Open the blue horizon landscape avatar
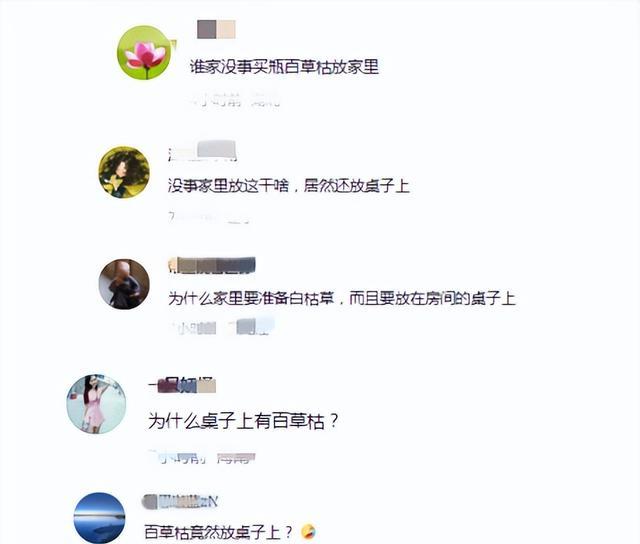Screen dimensions: 640x544 coord(100,517)
